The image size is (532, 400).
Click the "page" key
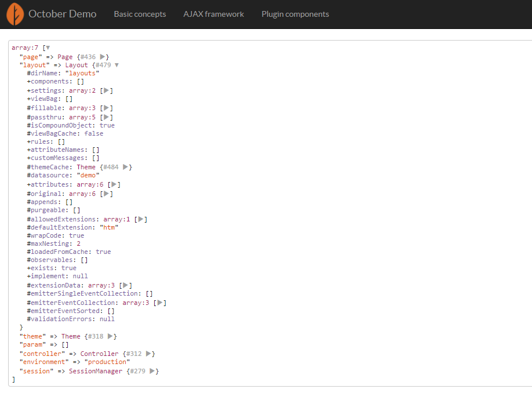31,57
